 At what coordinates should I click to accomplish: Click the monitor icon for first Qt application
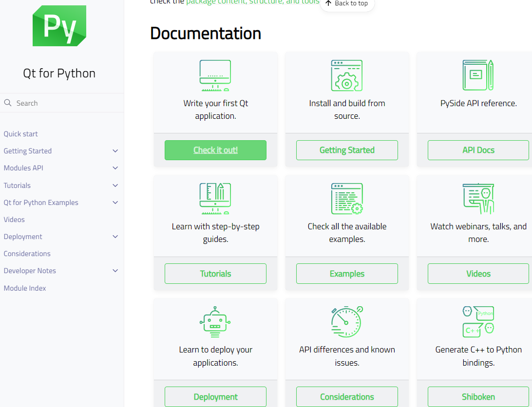tap(215, 75)
